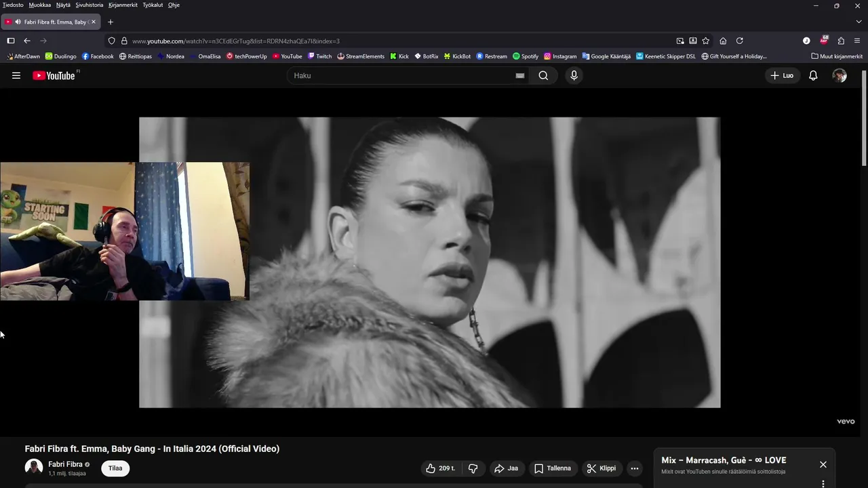Open Luo create menu
868x488 pixels.
(782, 75)
